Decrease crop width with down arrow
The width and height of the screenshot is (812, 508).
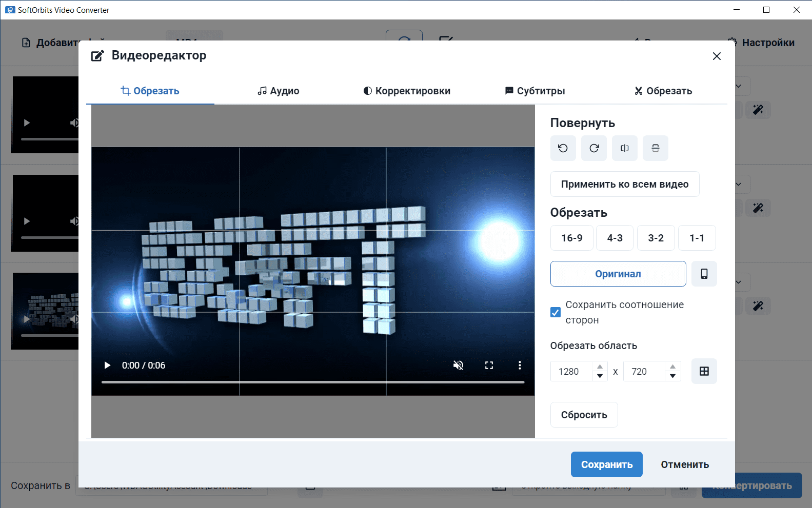point(600,376)
